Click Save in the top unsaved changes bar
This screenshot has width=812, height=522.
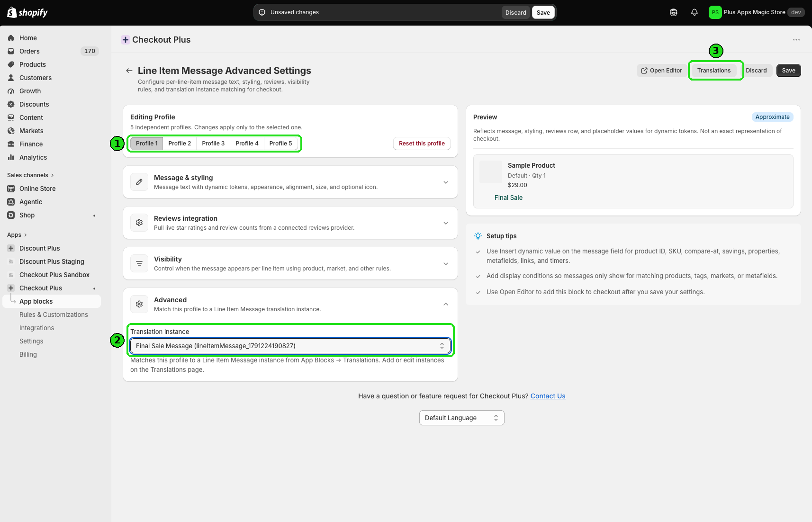tap(543, 13)
